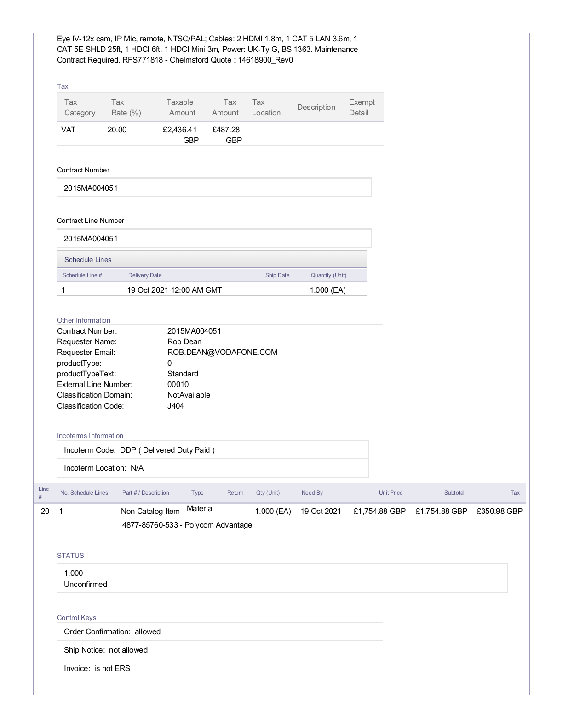
Task: Click the Ship Date column header
Action: point(277,275)
